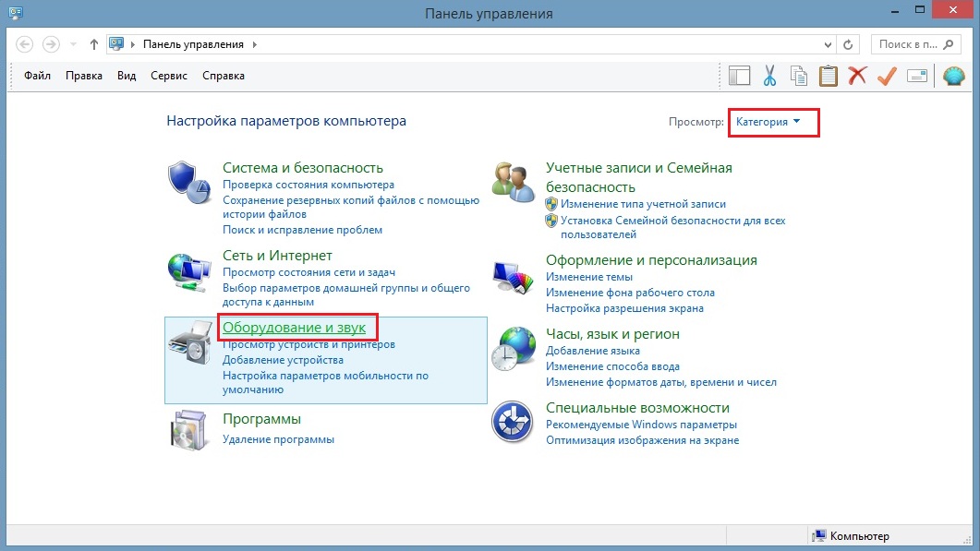This screenshot has width=980, height=551.
Task: Click the envelope card icon in toolbar
Action: tap(916, 76)
